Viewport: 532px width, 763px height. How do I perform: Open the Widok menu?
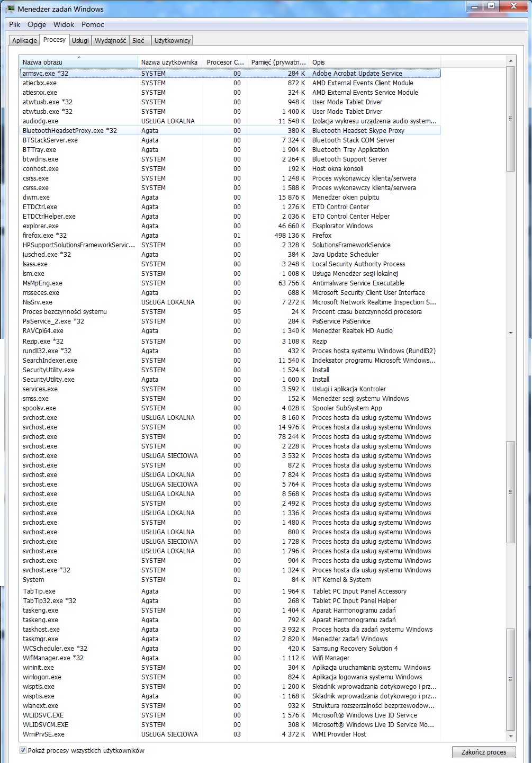click(64, 24)
